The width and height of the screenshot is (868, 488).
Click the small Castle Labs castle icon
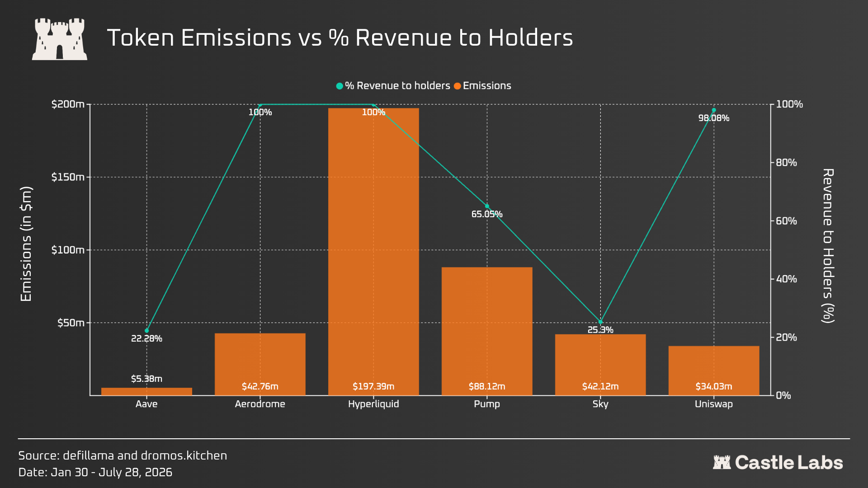point(722,462)
